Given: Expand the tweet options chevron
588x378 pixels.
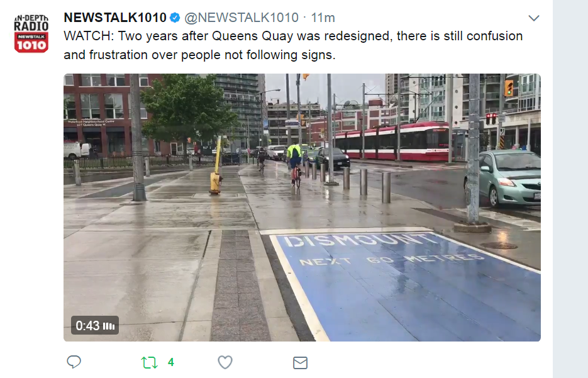Looking at the screenshot, I should (534, 18).
